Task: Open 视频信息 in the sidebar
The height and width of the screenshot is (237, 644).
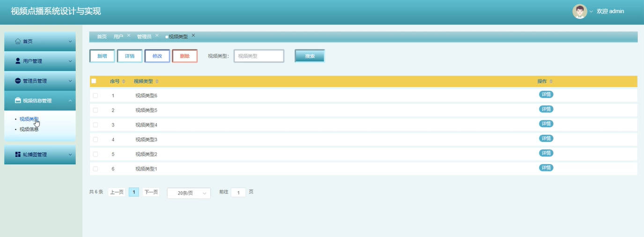Action: point(29,129)
